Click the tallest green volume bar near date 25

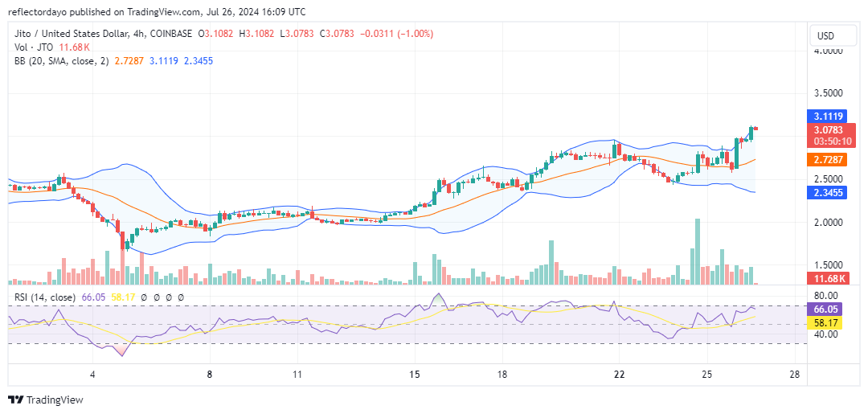pos(698,252)
